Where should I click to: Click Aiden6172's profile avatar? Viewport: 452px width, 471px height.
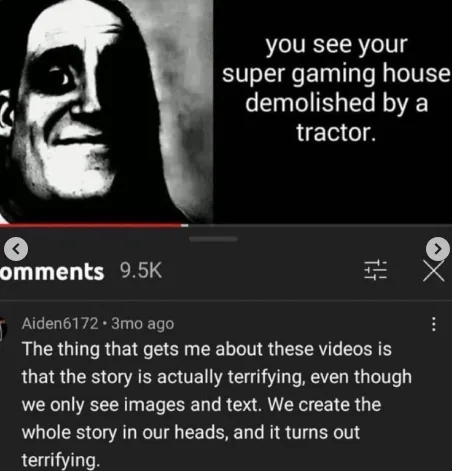(x=3, y=328)
